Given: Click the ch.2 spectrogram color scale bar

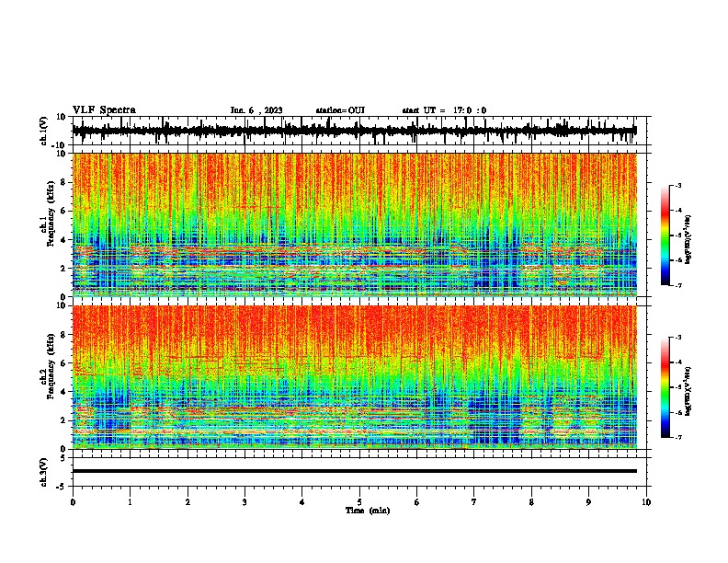Looking at the screenshot, I should (x=665, y=387).
